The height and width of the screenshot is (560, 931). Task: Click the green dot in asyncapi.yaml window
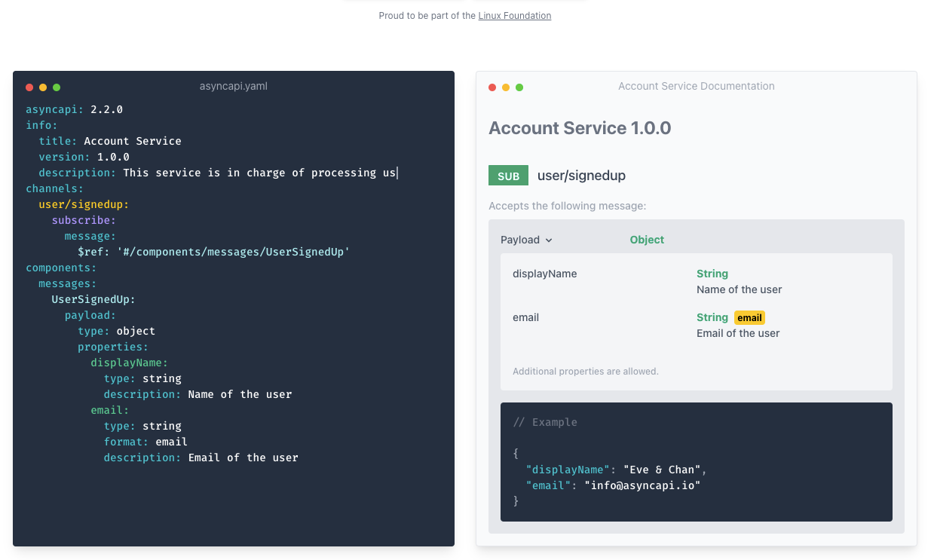click(57, 87)
